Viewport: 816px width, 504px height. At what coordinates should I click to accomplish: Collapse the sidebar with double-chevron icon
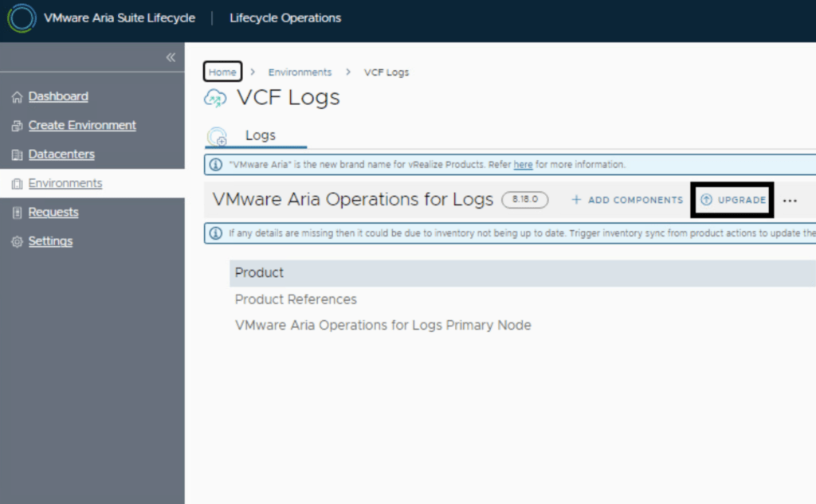[x=170, y=57]
